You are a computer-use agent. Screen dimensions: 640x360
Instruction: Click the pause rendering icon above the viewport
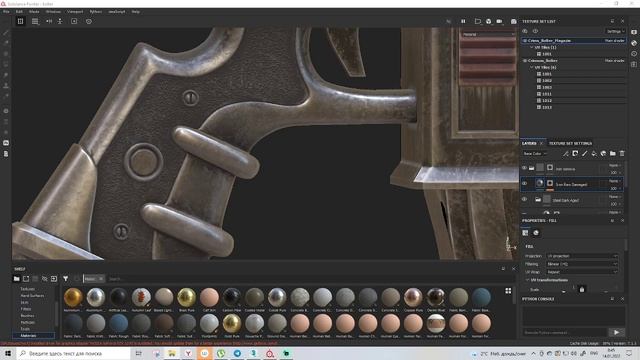click(463, 21)
